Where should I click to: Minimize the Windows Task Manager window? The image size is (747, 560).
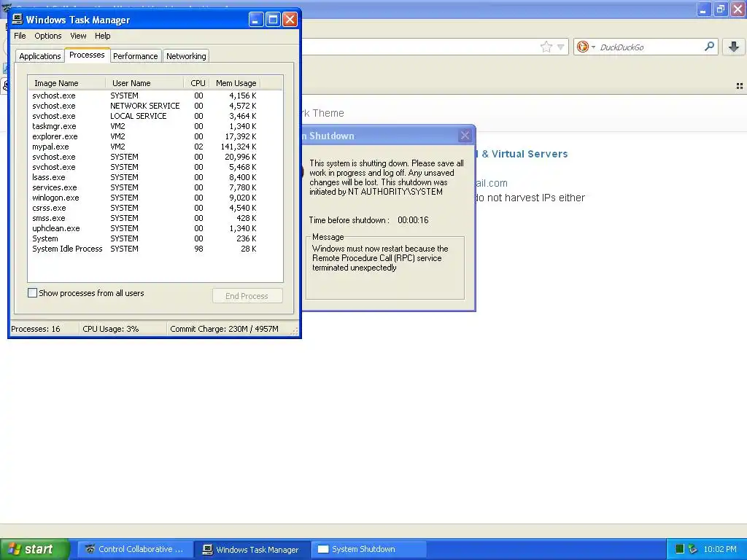[256, 20]
